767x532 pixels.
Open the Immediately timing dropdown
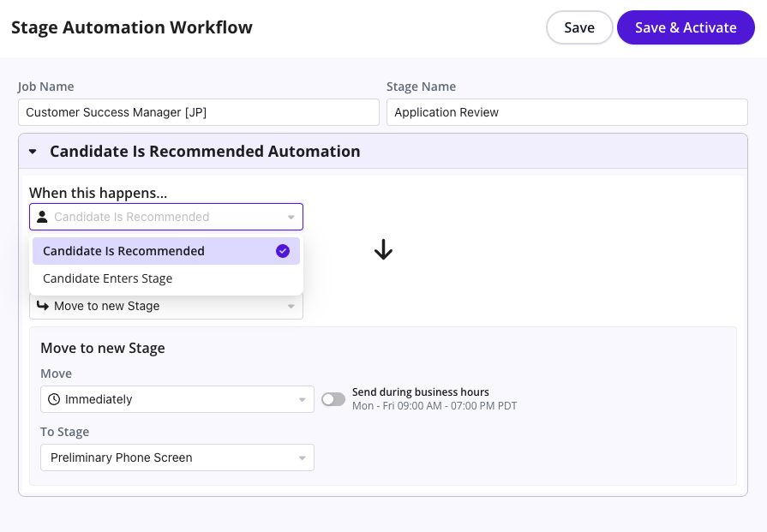coord(177,399)
